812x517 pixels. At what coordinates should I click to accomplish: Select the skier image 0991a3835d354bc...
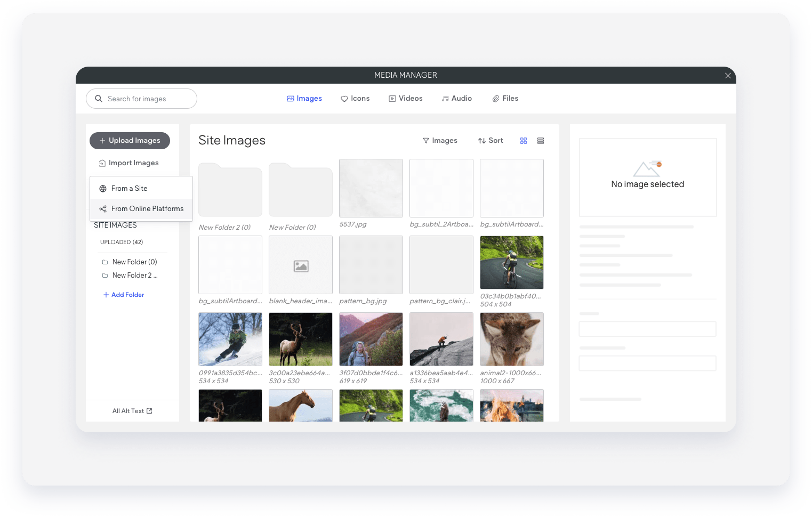point(230,340)
